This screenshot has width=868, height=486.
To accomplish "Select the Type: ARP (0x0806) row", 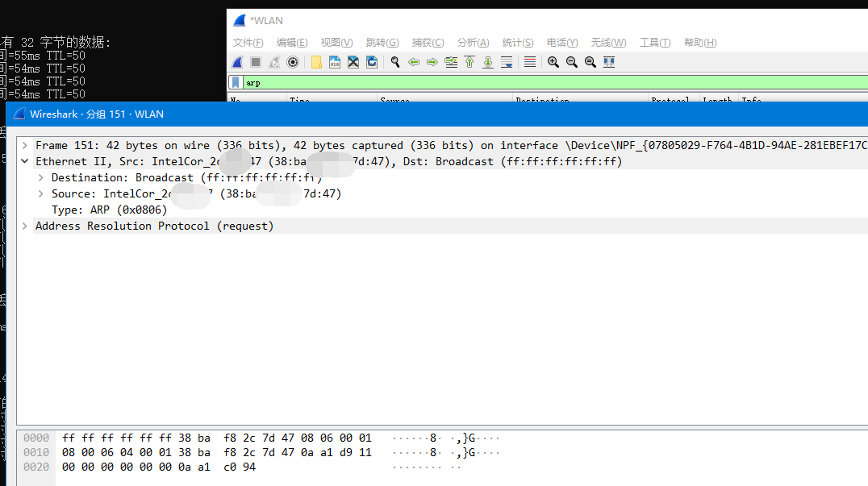I will (109, 210).
